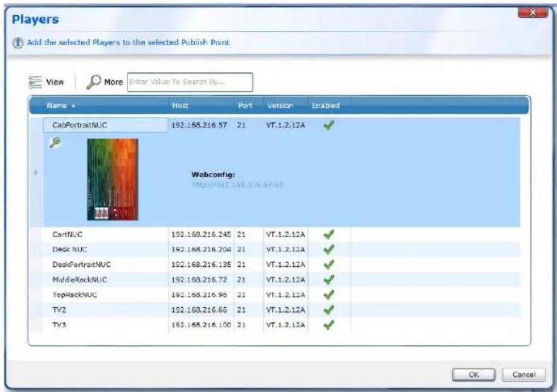This screenshot has width=557, height=392.
Task: Select the Desk NUC player row
Action: pyautogui.click(x=275, y=249)
